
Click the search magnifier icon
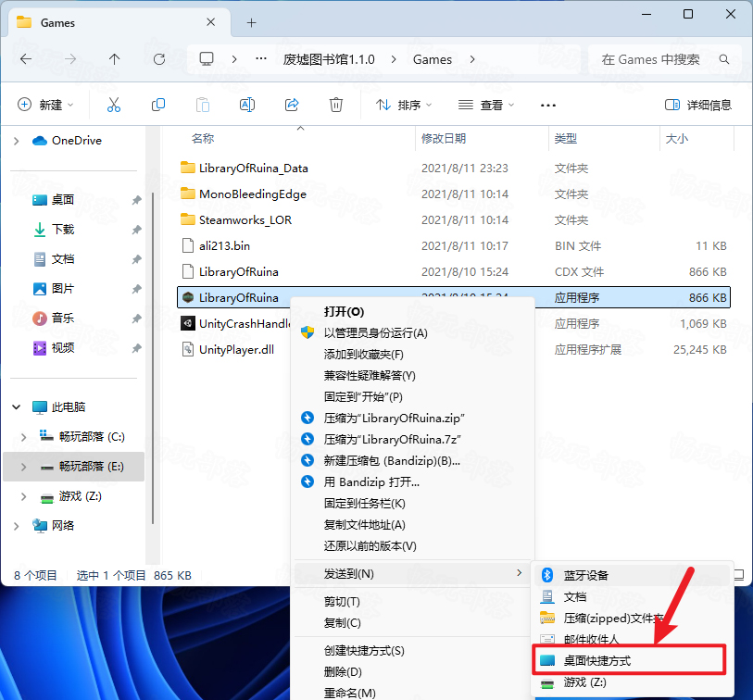[724, 59]
